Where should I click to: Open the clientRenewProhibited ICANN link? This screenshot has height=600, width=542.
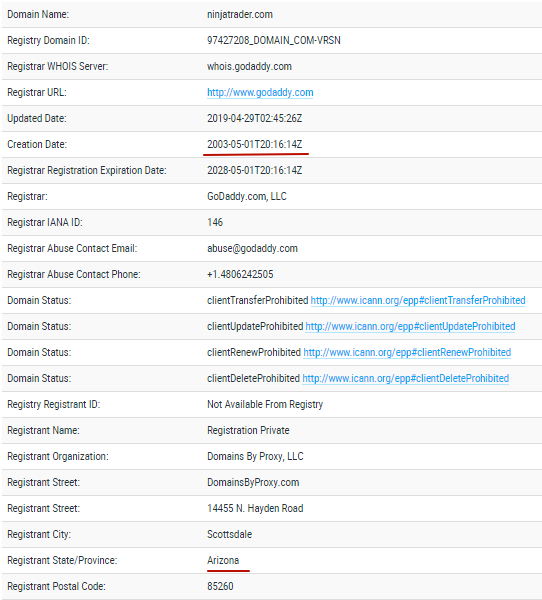coord(407,352)
